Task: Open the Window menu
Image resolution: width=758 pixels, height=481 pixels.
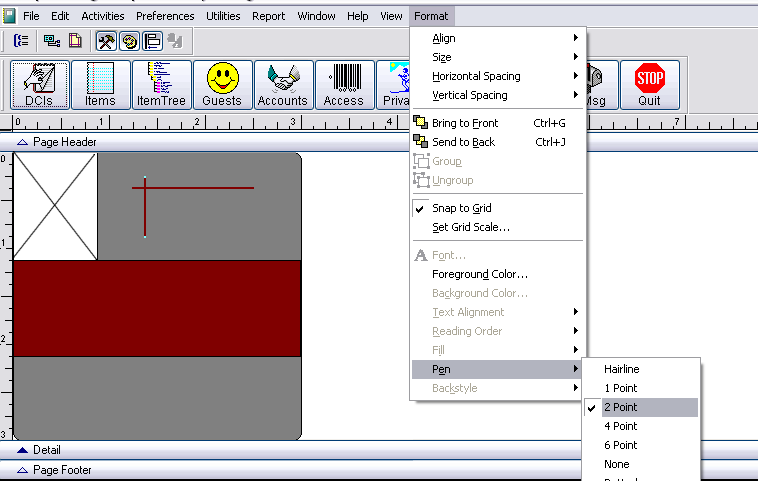Action: coord(316,16)
